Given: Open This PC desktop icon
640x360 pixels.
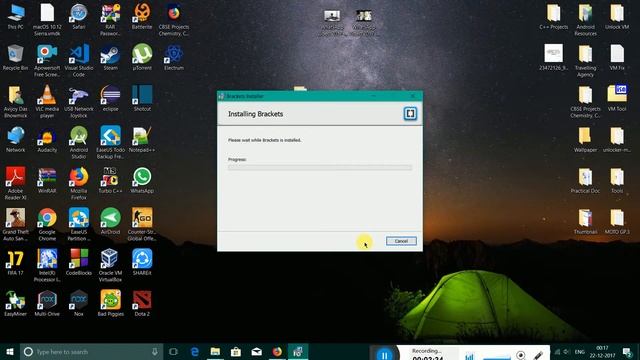Looking at the screenshot, I should point(16,17).
